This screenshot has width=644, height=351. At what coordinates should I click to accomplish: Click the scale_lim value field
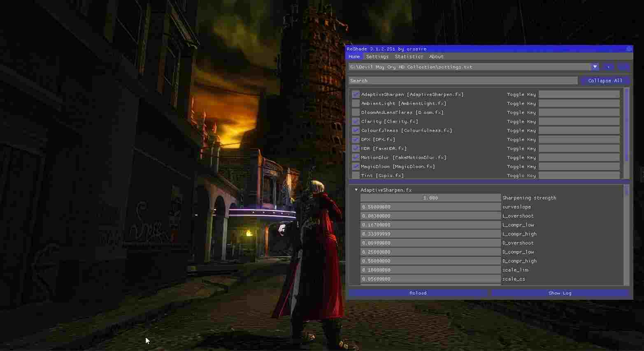430,270
